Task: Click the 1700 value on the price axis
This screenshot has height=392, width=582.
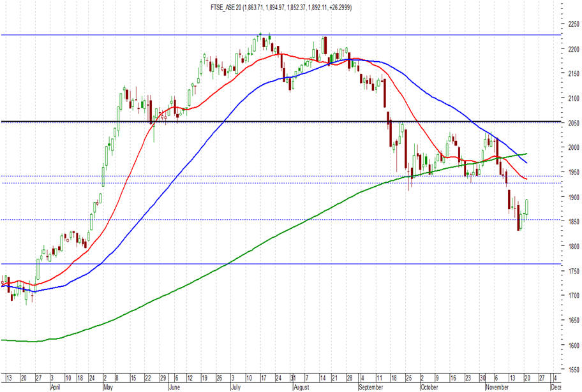Action: pos(574,296)
